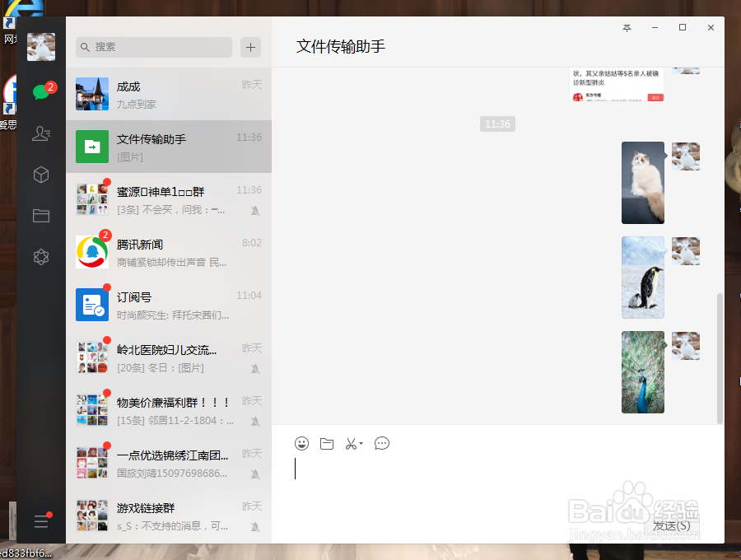This screenshot has height=560, width=741.
Task: Open the emoji picker
Action: [x=301, y=443]
